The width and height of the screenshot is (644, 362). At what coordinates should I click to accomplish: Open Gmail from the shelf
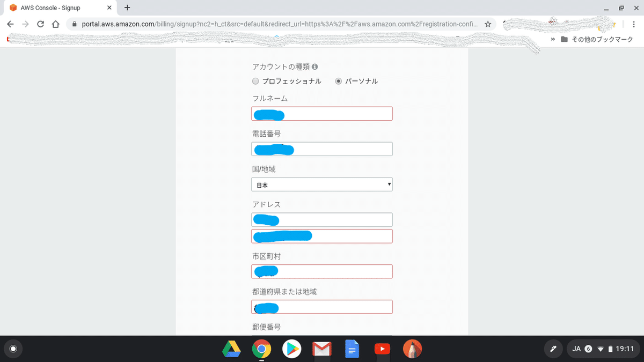321,349
